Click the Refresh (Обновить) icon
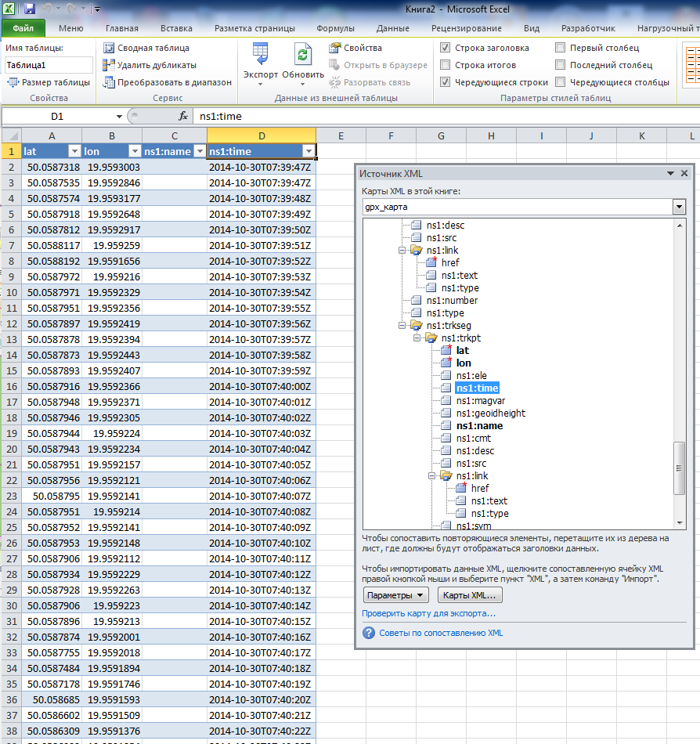This screenshot has width=700, height=744. (x=302, y=55)
